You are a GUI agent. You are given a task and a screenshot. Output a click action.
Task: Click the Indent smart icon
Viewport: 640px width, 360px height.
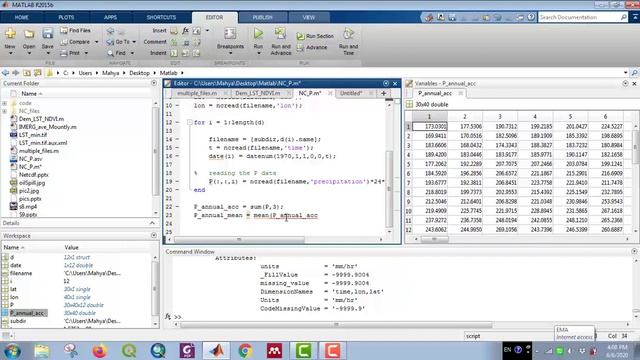(x=174, y=53)
